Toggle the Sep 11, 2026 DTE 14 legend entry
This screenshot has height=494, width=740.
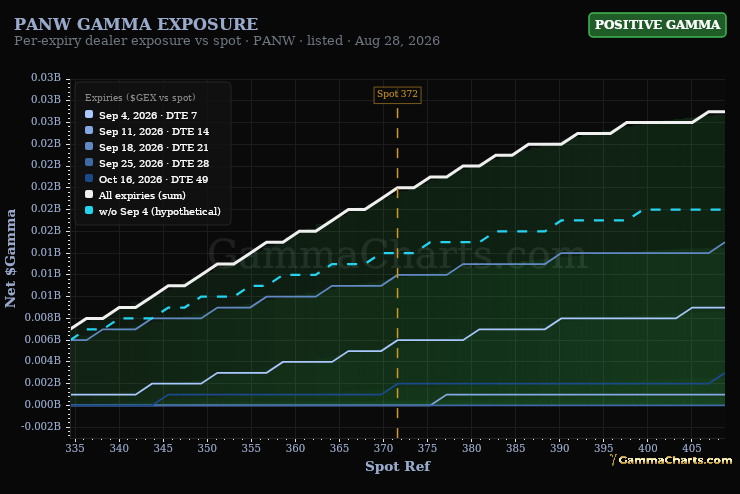coord(147,131)
